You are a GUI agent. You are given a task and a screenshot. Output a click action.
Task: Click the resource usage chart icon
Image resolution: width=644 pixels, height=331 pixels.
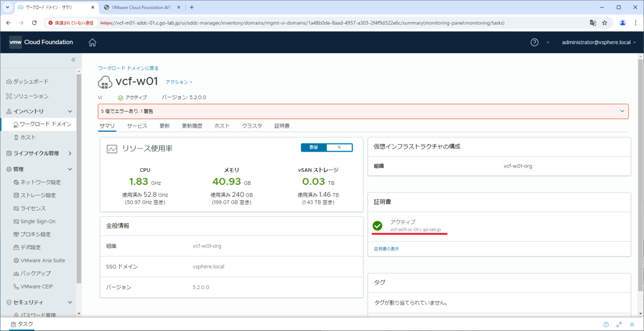click(112, 149)
